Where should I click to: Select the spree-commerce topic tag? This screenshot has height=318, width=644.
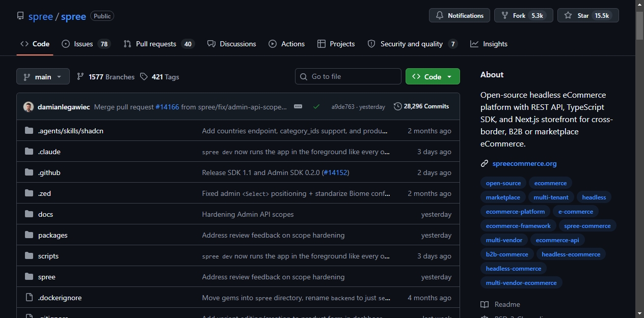click(587, 226)
